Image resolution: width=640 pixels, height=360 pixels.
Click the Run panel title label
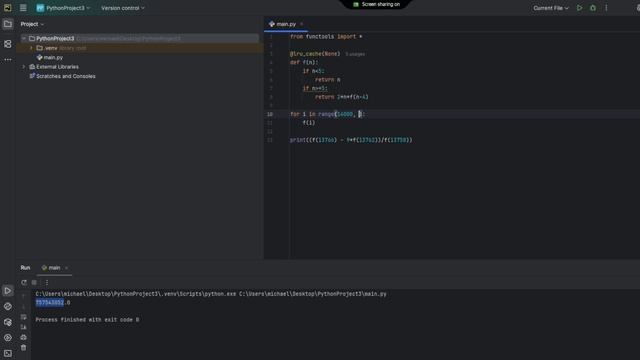coord(25,268)
